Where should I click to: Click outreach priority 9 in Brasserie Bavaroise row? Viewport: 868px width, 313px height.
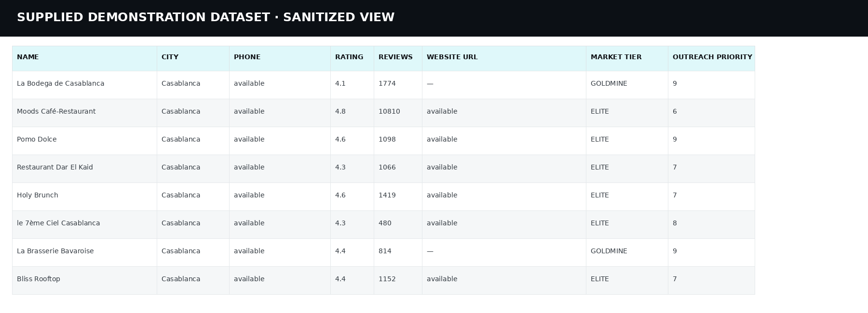[675, 251]
